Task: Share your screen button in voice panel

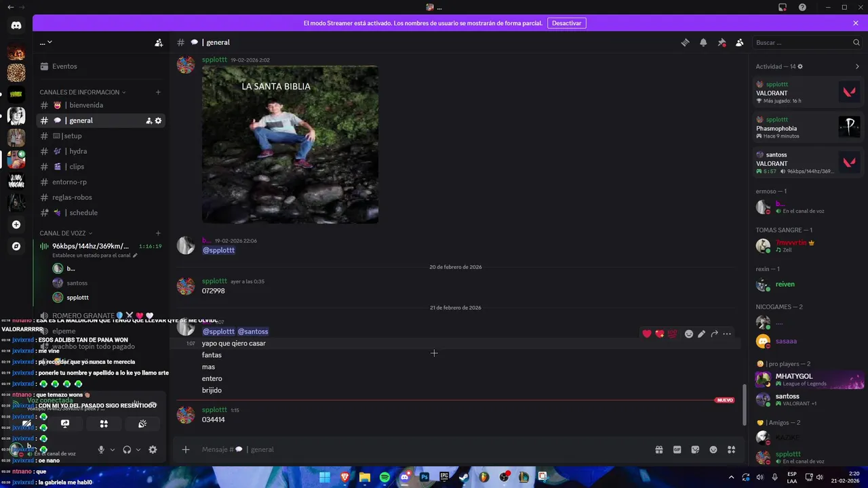Action: click(65, 424)
